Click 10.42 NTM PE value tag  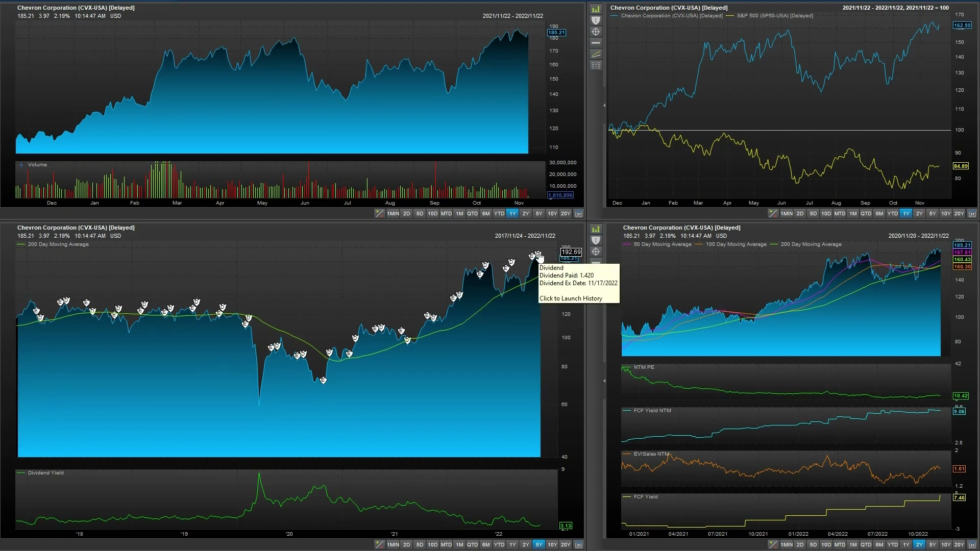961,396
